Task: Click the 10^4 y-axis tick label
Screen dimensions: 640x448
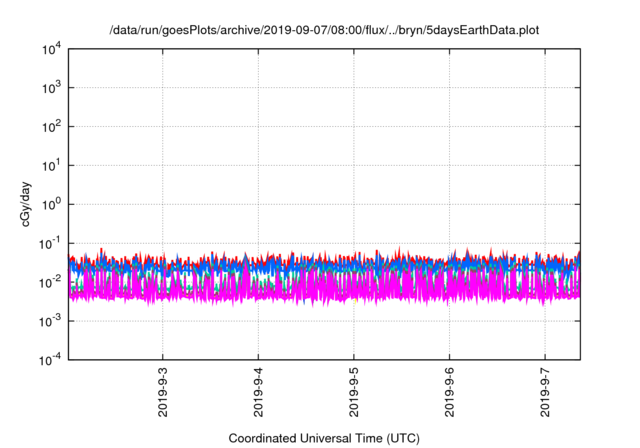Action: point(52,49)
